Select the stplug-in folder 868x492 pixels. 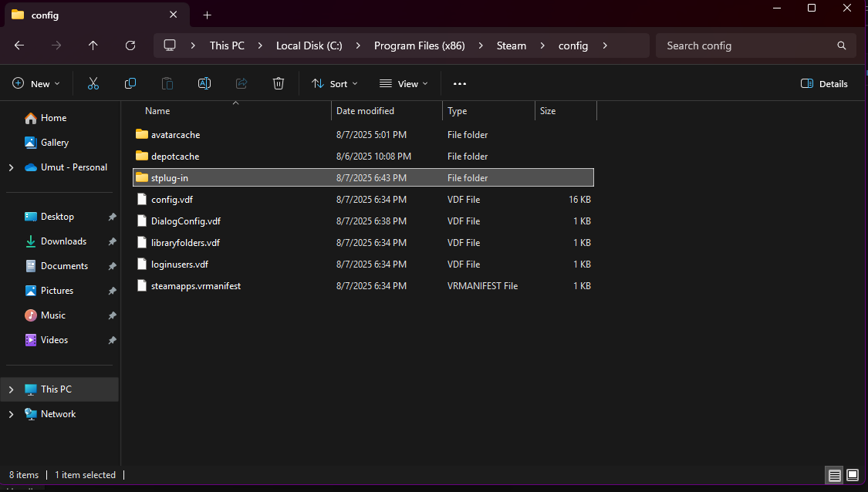363,177
